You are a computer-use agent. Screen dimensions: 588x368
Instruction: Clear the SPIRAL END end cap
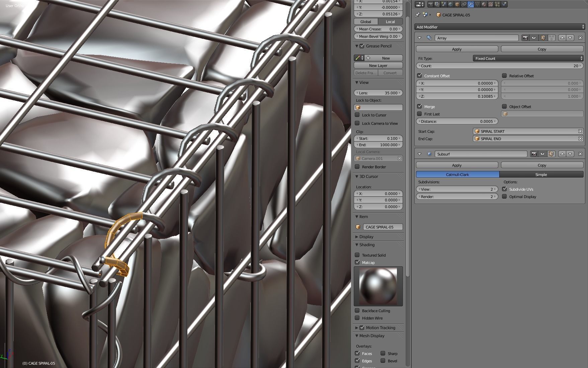click(580, 139)
